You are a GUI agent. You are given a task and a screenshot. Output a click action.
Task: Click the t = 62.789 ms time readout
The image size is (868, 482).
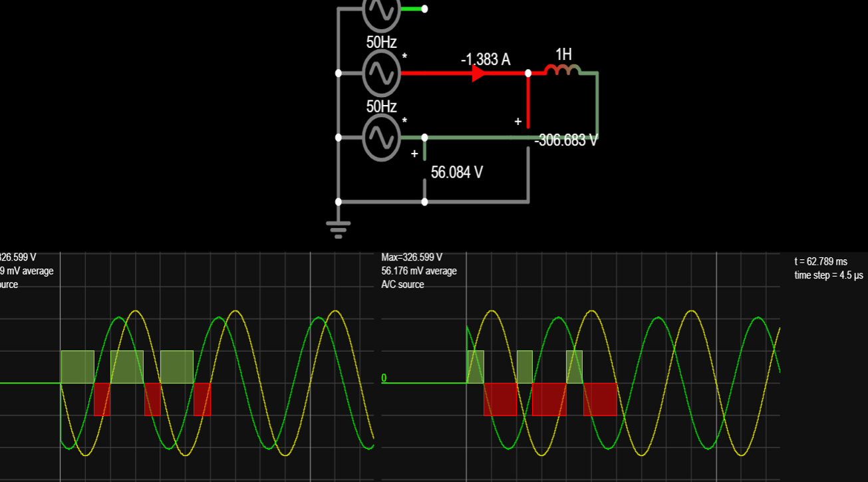[821, 262]
